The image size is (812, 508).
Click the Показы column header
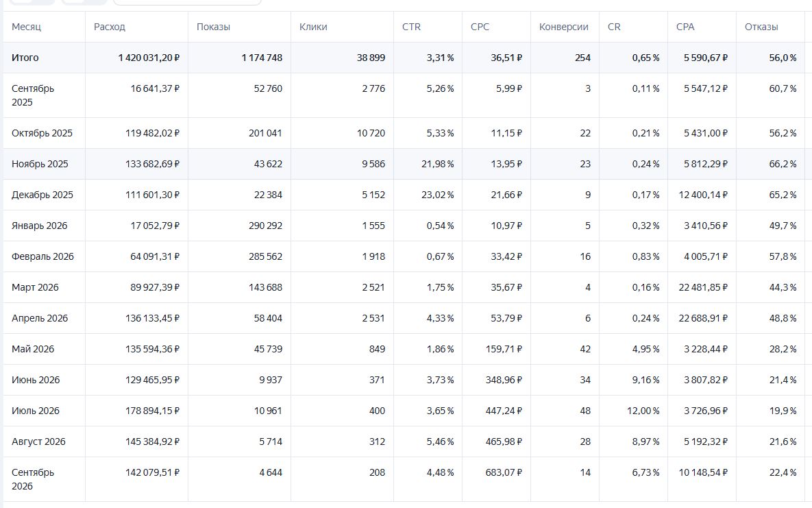(x=213, y=27)
